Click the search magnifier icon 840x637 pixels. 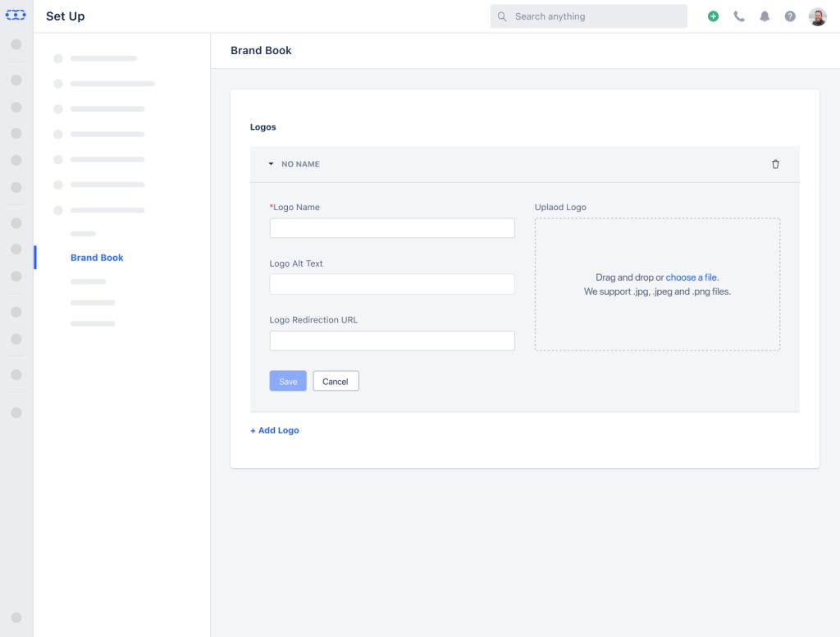(x=502, y=16)
